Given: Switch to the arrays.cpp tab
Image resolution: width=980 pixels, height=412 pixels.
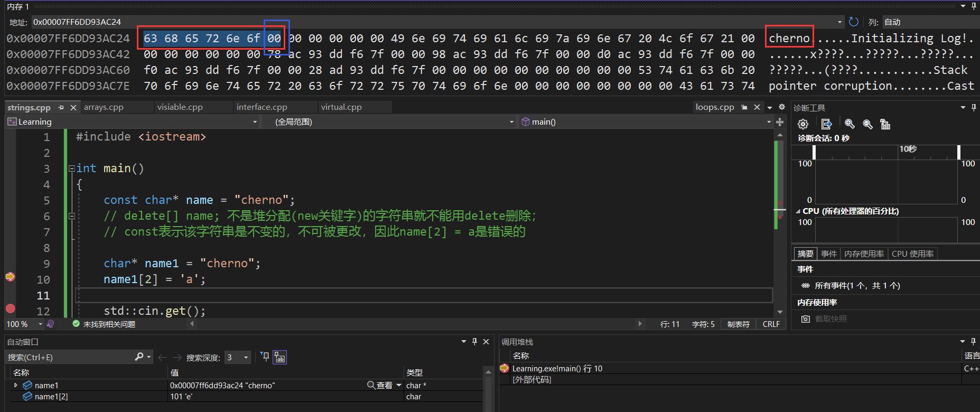Looking at the screenshot, I should tap(104, 107).
